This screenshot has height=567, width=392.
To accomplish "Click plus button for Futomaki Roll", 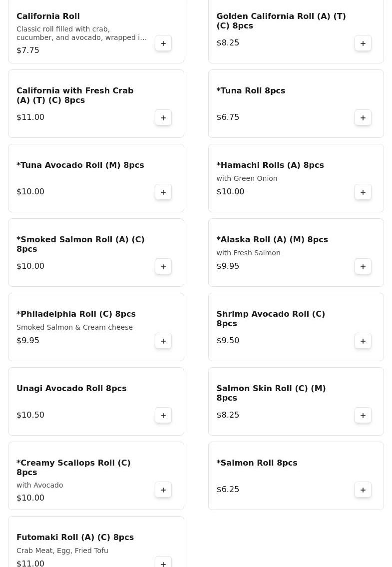I will pos(163,562).
